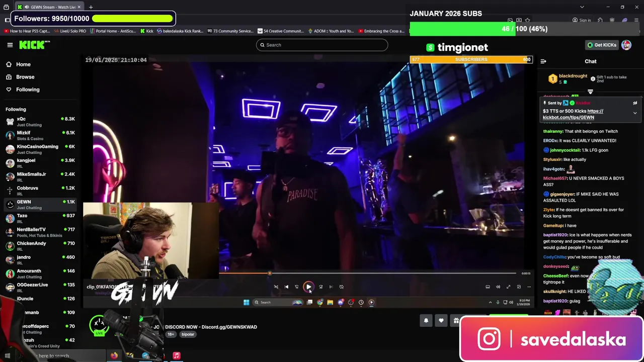This screenshot has width=644, height=362.
Task: Open bakedalaska Kick Rank bookmark
Action: [x=180, y=31]
